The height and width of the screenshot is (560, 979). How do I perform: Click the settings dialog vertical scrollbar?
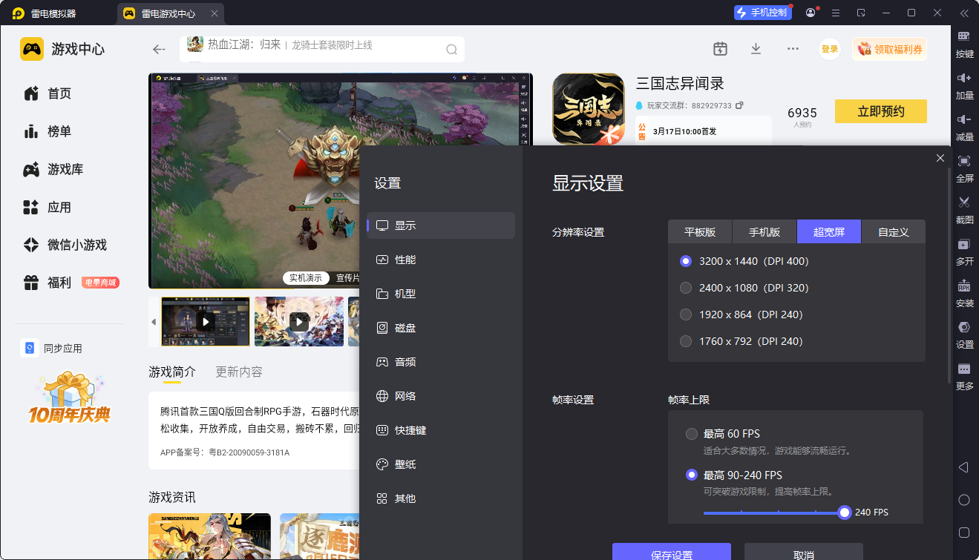tap(949, 274)
